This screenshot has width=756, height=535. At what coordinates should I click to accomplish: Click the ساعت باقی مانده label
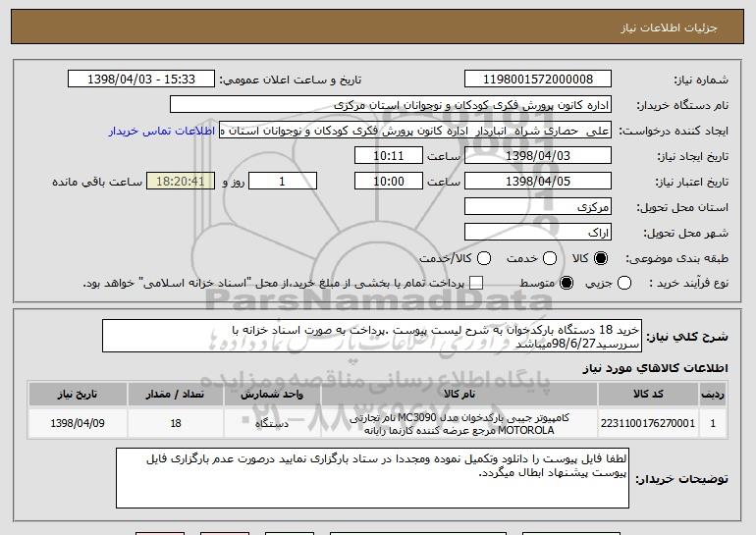click(97, 182)
